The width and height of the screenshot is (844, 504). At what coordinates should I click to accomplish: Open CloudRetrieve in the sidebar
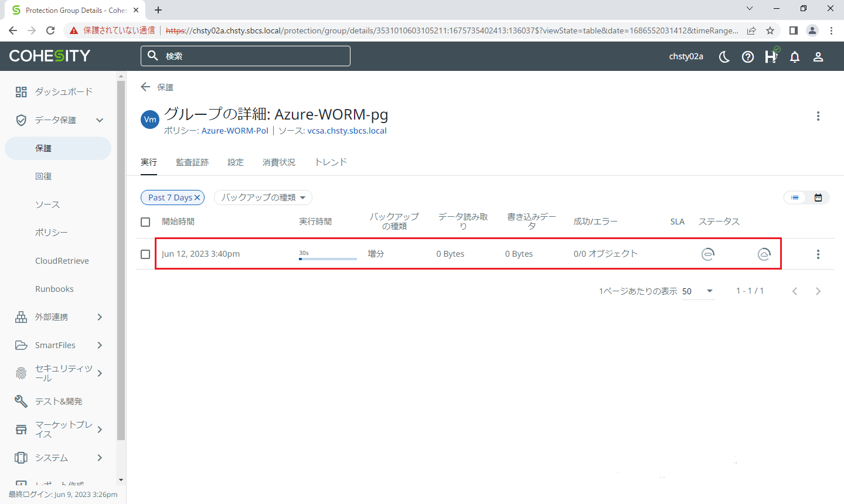click(62, 261)
